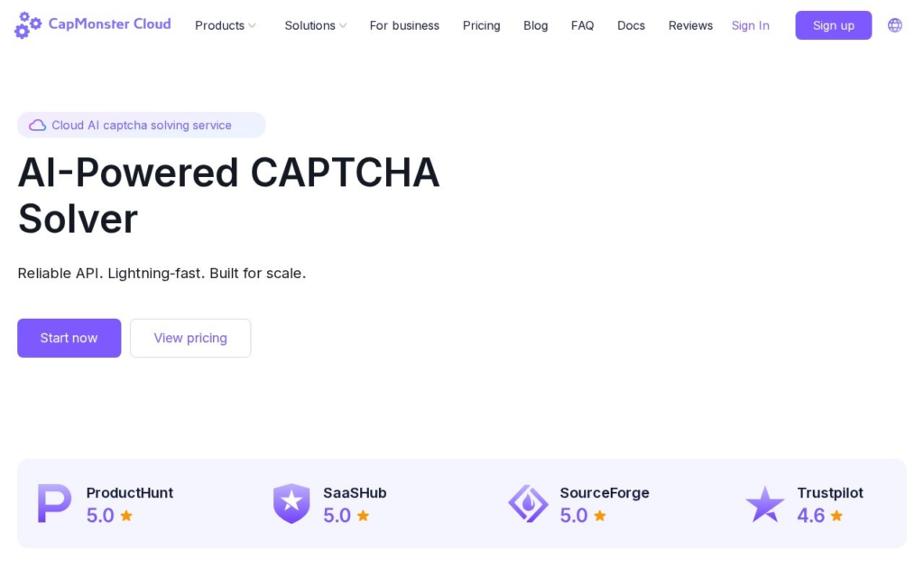The image size is (924, 578).
Task: Click the Sign up button
Action: click(833, 25)
